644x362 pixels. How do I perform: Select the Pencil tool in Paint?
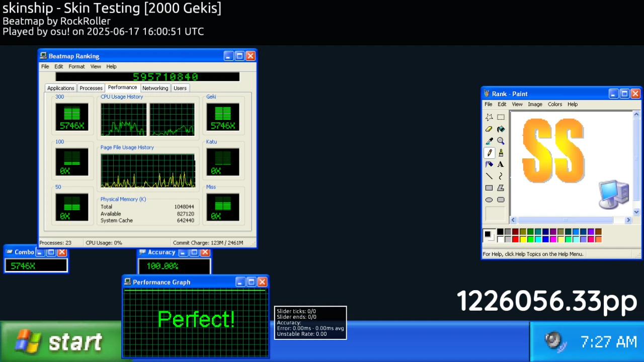489,153
